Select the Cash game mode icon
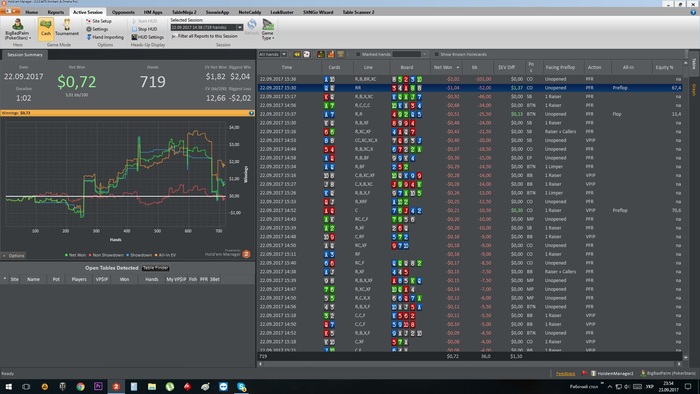700x394 pixels. point(46,29)
